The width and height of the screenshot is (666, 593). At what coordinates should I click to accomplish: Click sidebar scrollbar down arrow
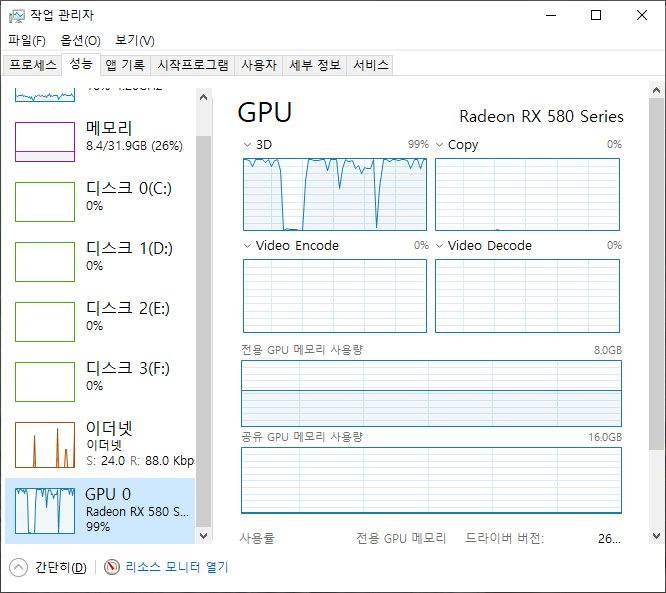coord(203,536)
